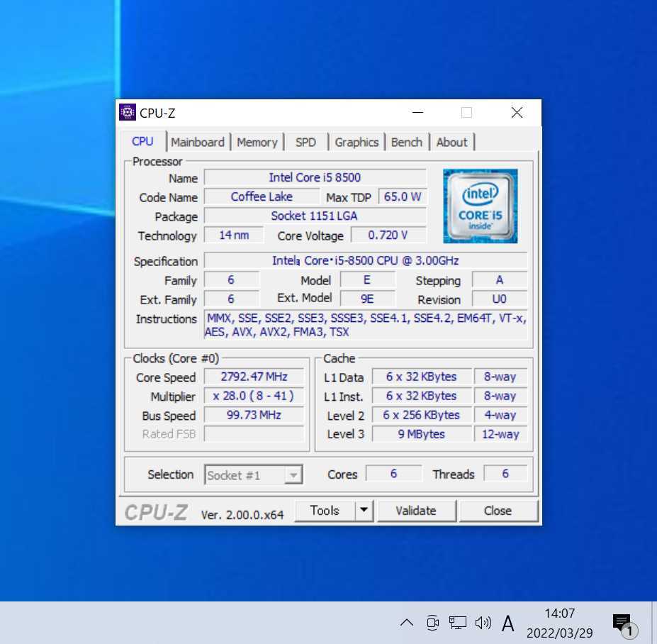Open the Socket #1 selection dropdown

click(253, 474)
